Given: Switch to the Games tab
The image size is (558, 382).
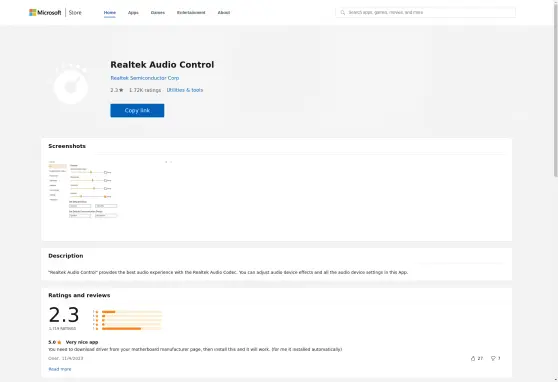Looking at the screenshot, I should [158, 12].
